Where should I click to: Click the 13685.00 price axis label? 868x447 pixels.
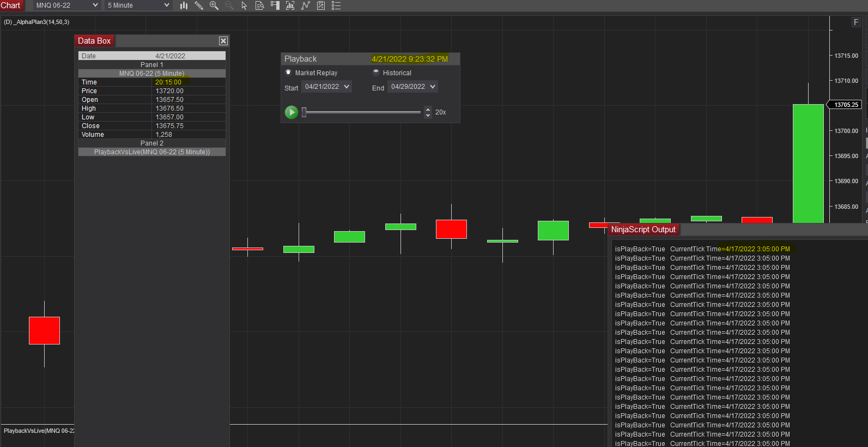[846, 207]
